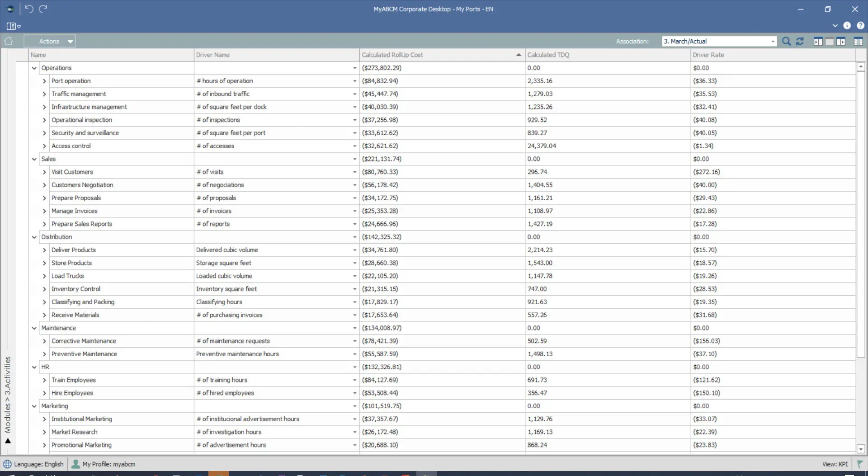The height and width of the screenshot is (476, 868).
Task: Click the right panel layout icon
Action: coord(841,42)
